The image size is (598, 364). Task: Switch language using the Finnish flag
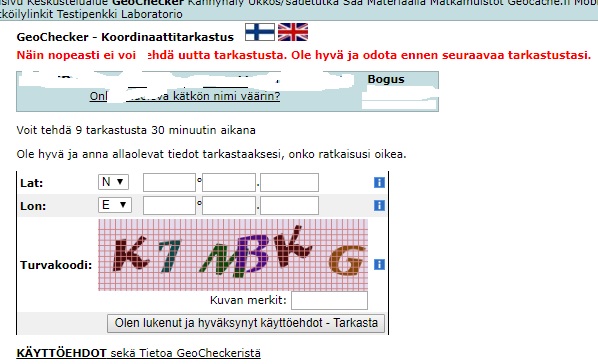pos(260,32)
